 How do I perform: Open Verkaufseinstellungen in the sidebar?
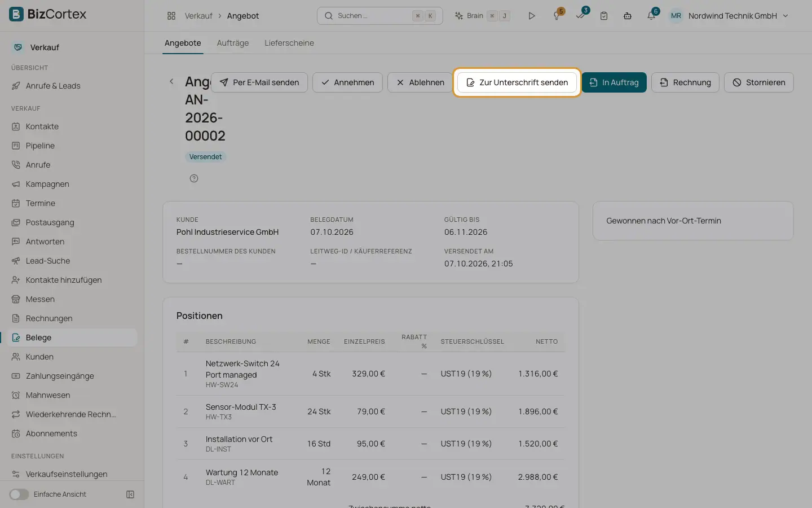point(72,474)
